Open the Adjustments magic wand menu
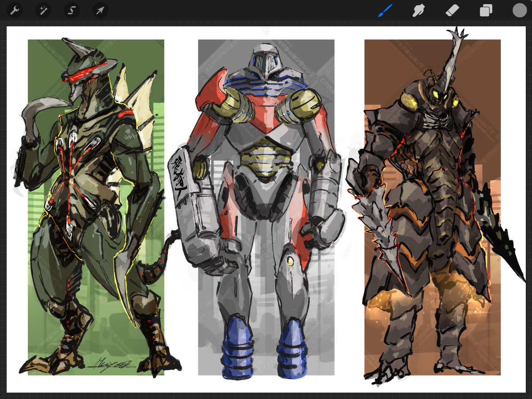This screenshot has width=532, height=399. tap(43, 10)
